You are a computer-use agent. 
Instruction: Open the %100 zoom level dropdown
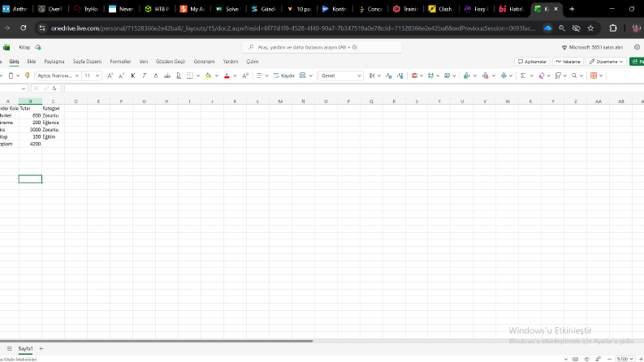tap(625, 359)
